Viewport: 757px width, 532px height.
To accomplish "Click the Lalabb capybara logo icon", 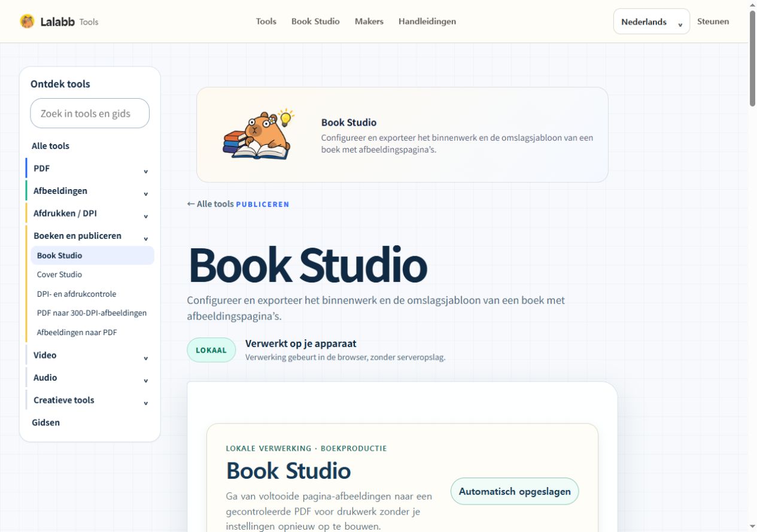I will (x=27, y=22).
